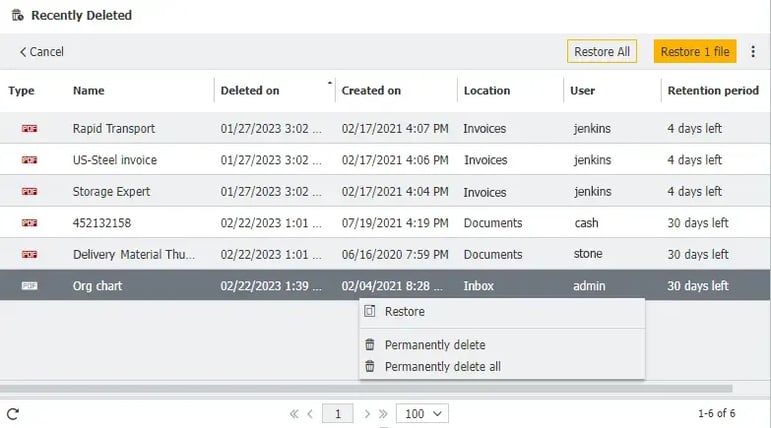Go to the next page
Screen dimensions: 771x428
[367, 414]
